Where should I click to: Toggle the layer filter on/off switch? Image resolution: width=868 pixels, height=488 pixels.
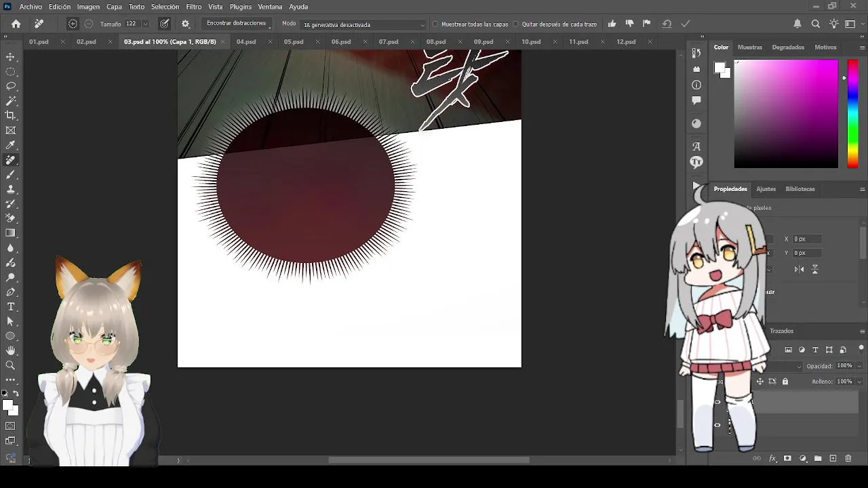point(861,348)
